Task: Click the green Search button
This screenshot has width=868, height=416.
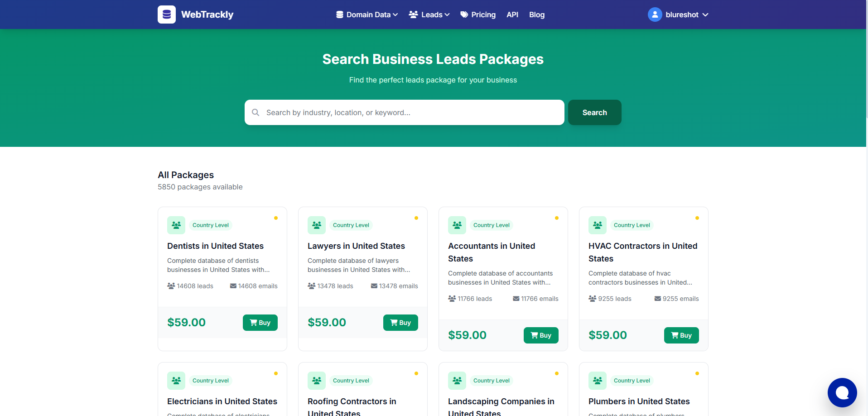Action: [595, 112]
